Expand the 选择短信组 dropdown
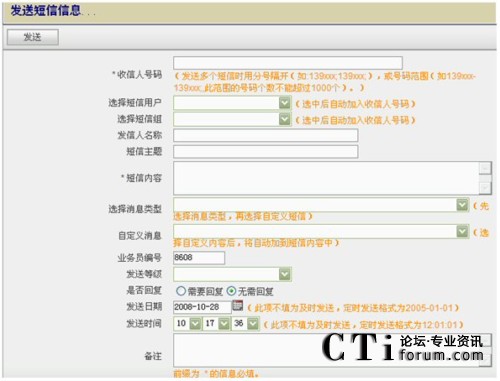 coord(285,119)
